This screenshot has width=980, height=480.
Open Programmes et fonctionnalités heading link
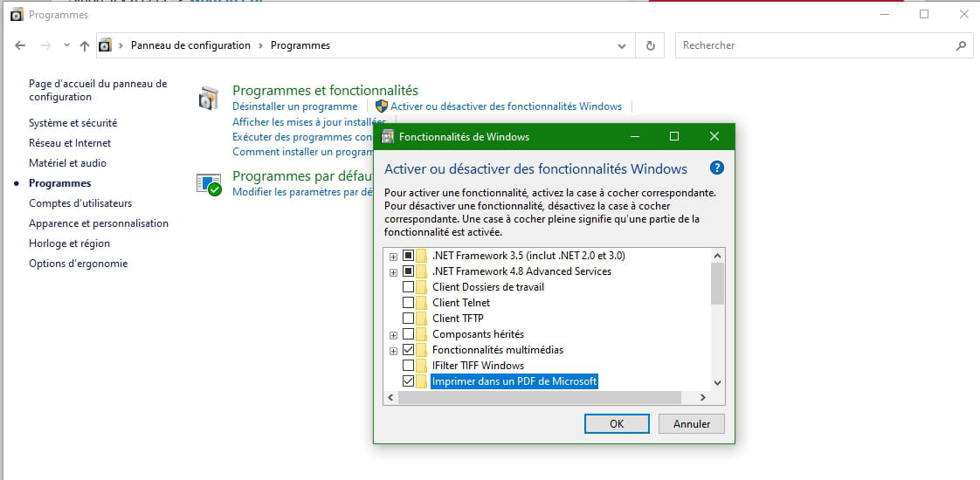click(325, 91)
